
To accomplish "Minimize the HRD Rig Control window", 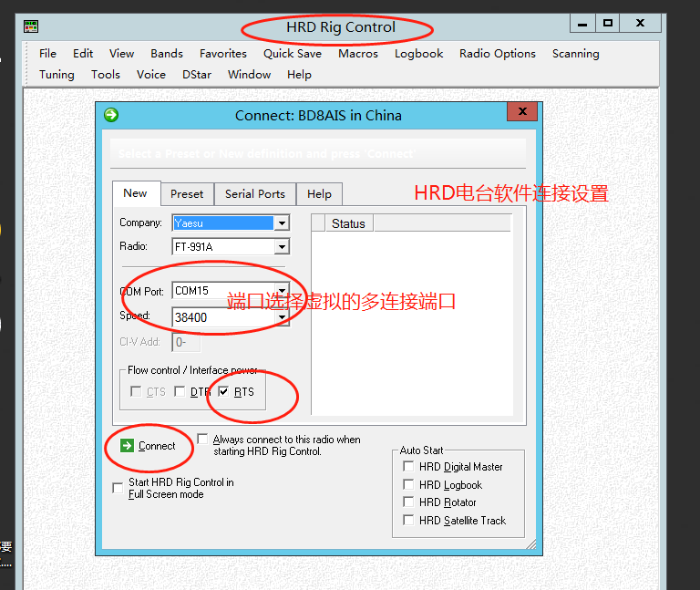I will click(x=582, y=24).
